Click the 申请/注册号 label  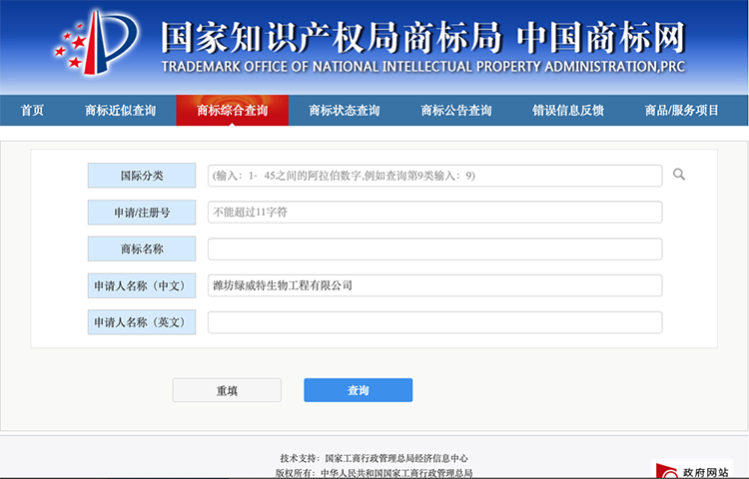click(142, 212)
